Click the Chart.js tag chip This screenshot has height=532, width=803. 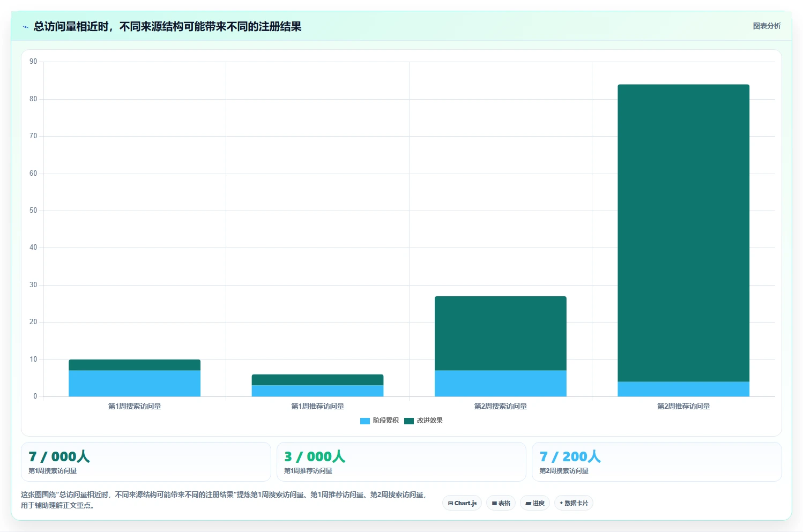(x=462, y=503)
